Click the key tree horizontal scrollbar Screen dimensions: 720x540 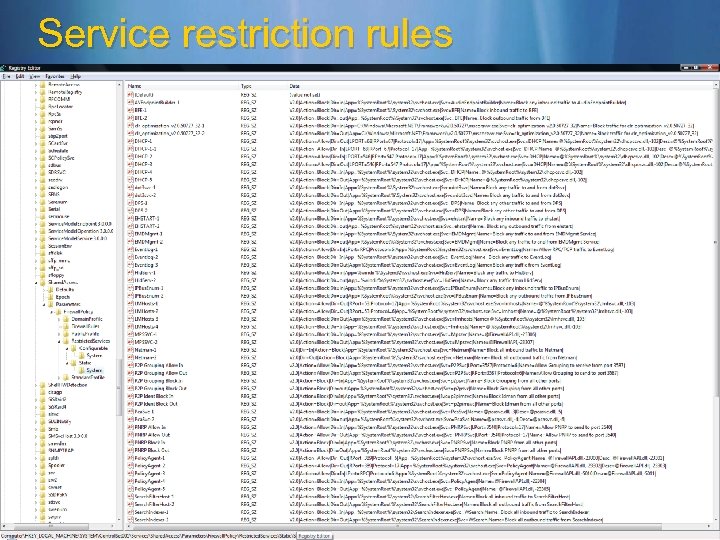59,526
